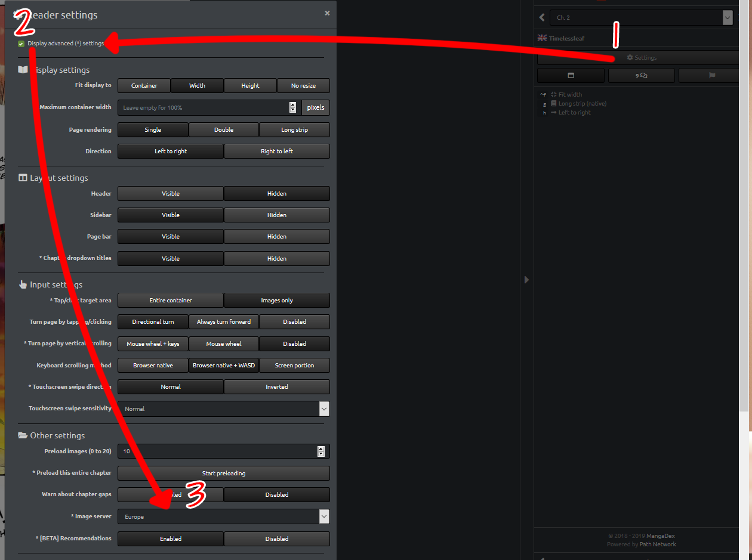Click the Preload images stepper arrows
The width and height of the screenshot is (752, 560).
[321, 451]
